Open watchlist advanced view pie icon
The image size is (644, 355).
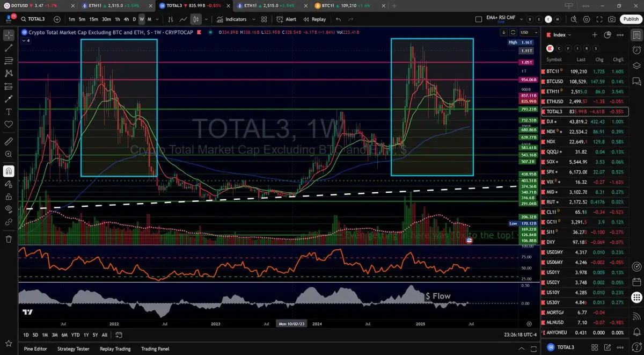(x=608, y=35)
